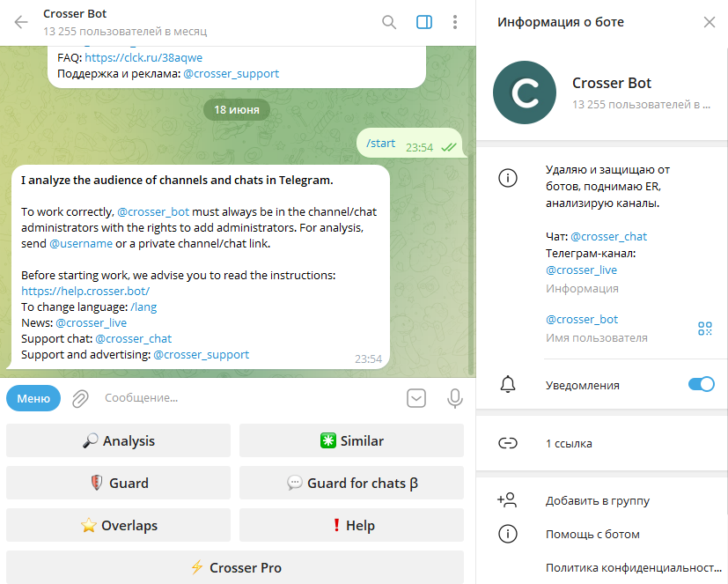The image size is (728, 584).
Task: Click the info icon next to bot description
Action: (507, 178)
